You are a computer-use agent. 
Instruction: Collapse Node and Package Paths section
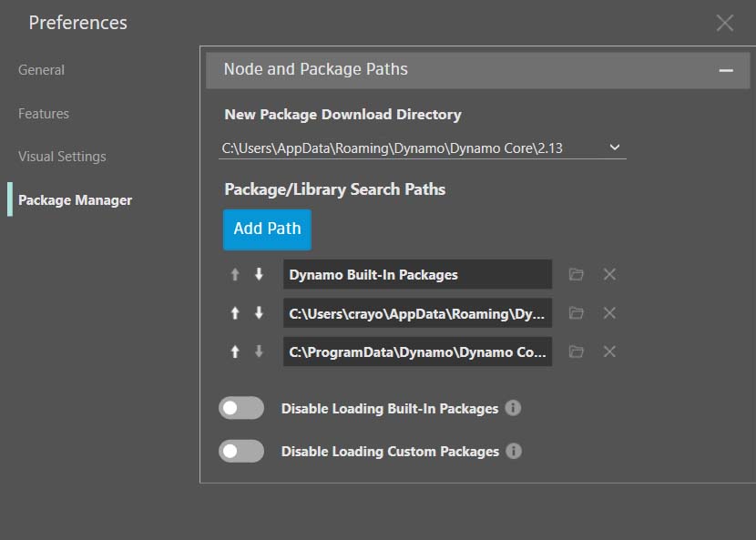pos(726,70)
